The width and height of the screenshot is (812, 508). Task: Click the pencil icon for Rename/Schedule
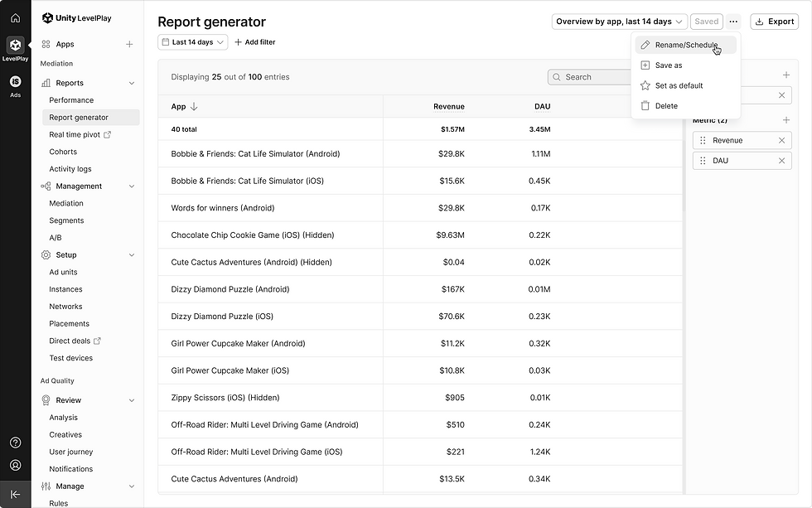(x=645, y=45)
